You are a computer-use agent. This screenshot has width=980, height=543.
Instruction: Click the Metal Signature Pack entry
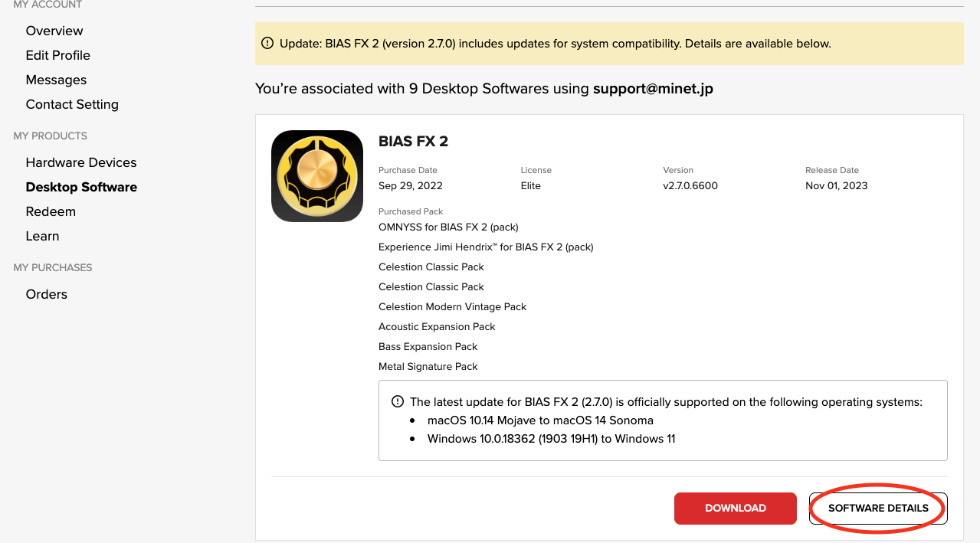tap(428, 366)
